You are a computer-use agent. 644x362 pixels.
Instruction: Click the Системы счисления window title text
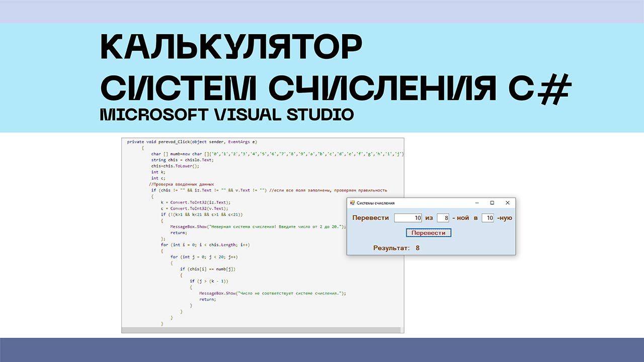(376, 203)
